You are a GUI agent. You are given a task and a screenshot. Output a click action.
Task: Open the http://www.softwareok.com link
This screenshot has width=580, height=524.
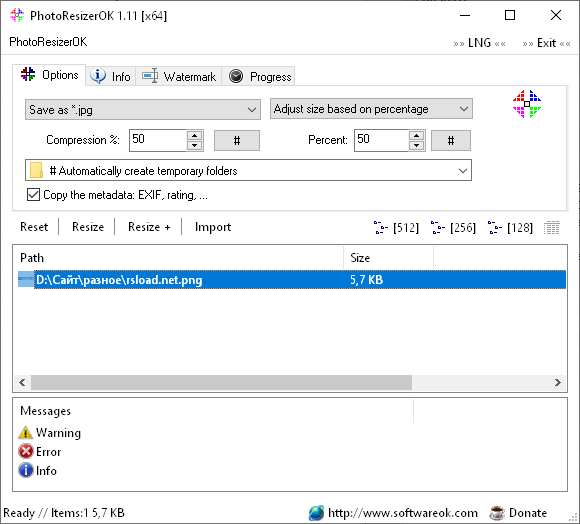(x=403, y=513)
